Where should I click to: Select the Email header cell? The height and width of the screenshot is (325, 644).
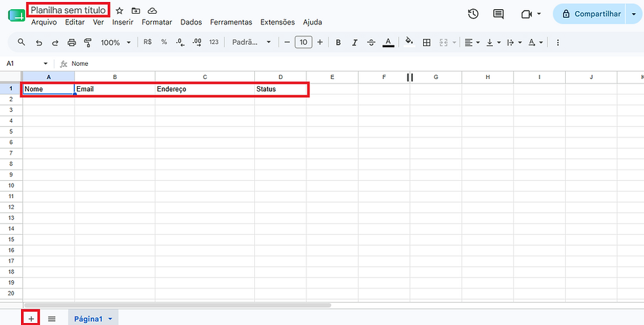[x=115, y=89]
